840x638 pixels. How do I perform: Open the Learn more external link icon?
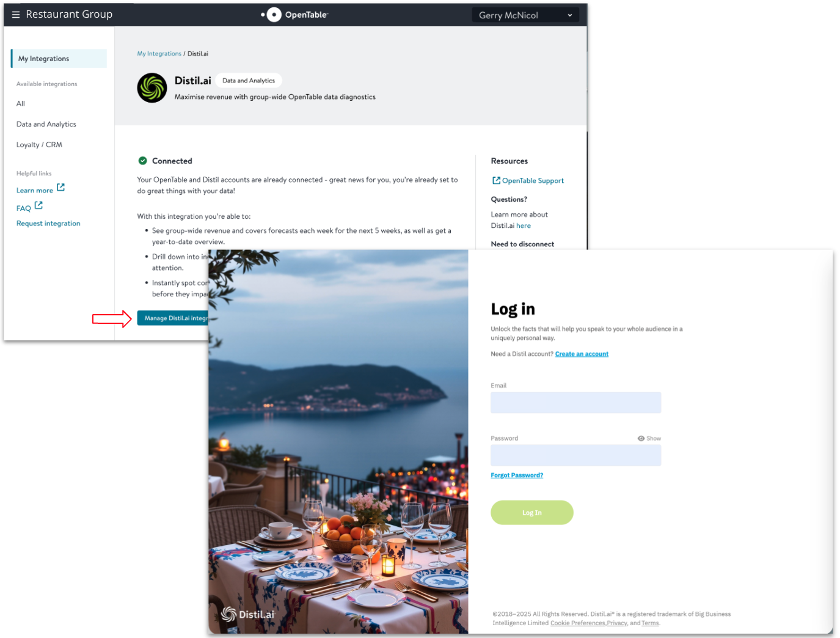(60, 188)
